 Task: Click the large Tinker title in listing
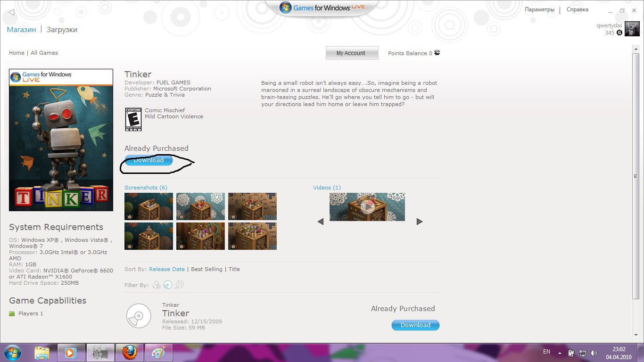pyautogui.click(x=175, y=313)
